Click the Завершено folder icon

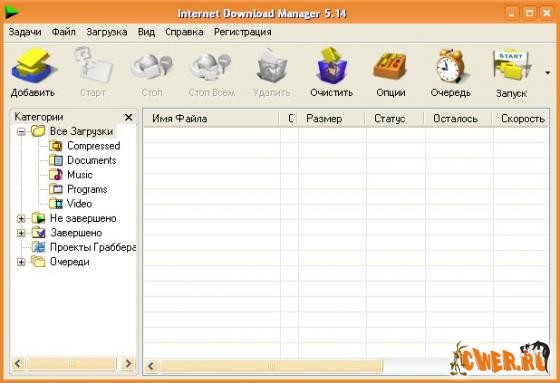pyautogui.click(x=39, y=233)
